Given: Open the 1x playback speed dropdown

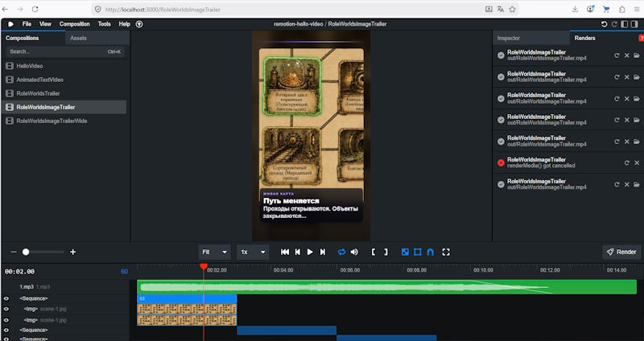Looking at the screenshot, I should click(253, 252).
